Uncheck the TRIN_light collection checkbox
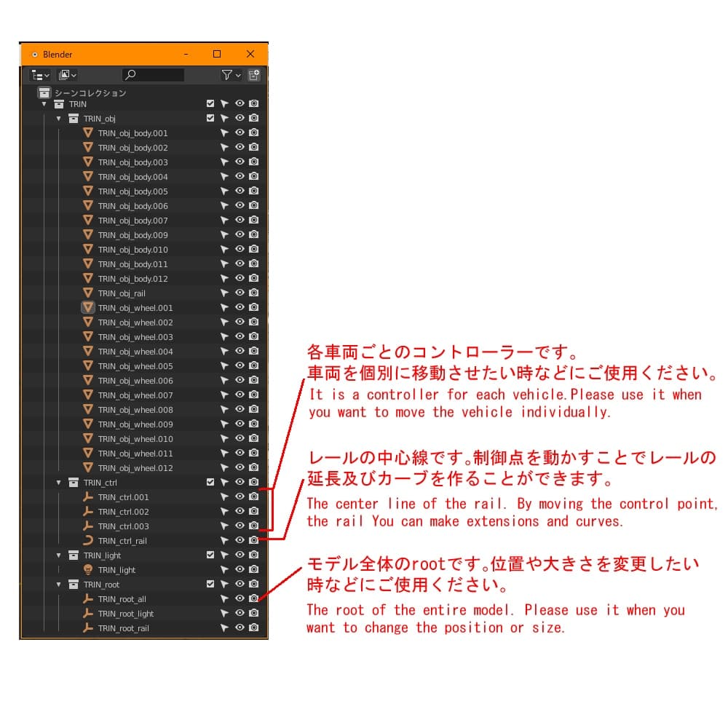Screen dimensions: 728x728 tap(211, 555)
